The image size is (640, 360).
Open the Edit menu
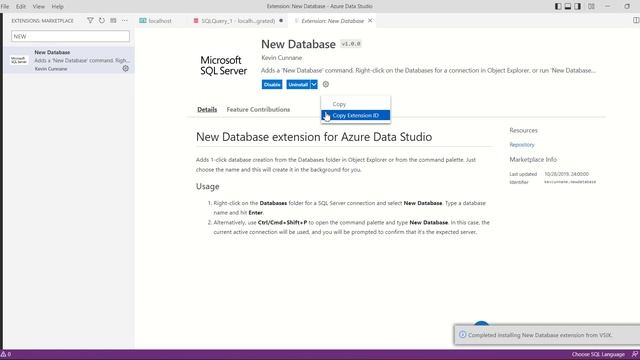(21, 7)
